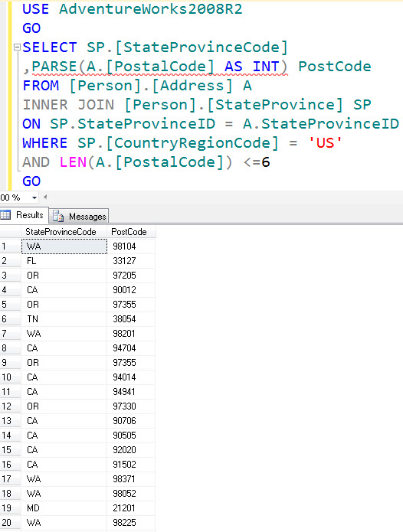
Task: Select postcode 94704 cell
Action: tap(131, 348)
